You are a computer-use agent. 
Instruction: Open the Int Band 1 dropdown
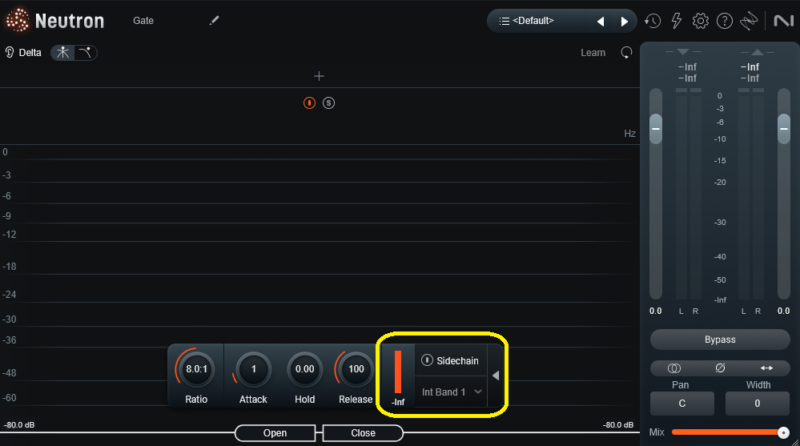click(452, 392)
